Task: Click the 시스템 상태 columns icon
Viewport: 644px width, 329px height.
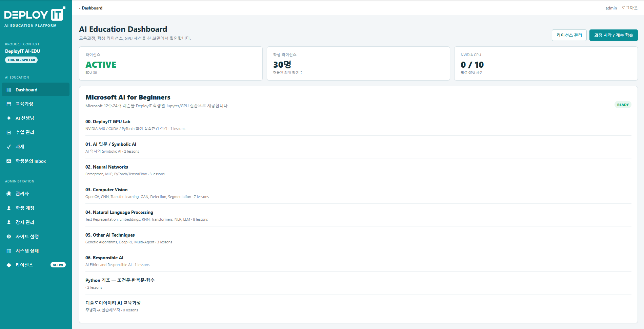Action: (9, 251)
